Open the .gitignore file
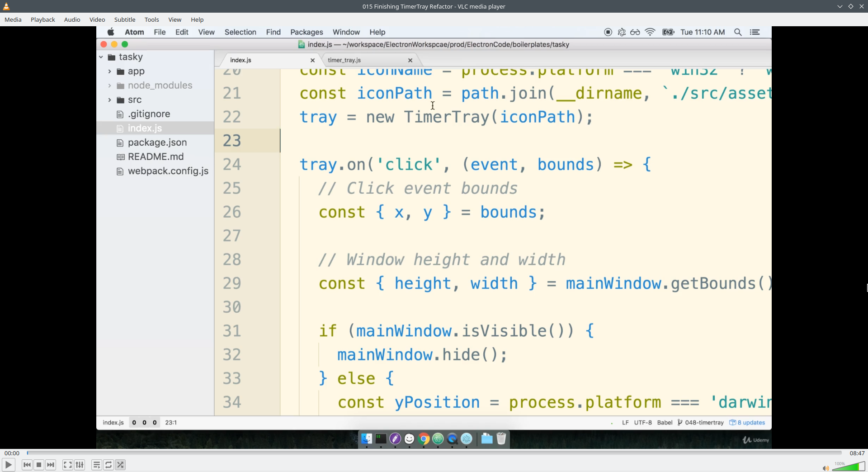Image resolution: width=868 pixels, height=472 pixels. [x=149, y=114]
